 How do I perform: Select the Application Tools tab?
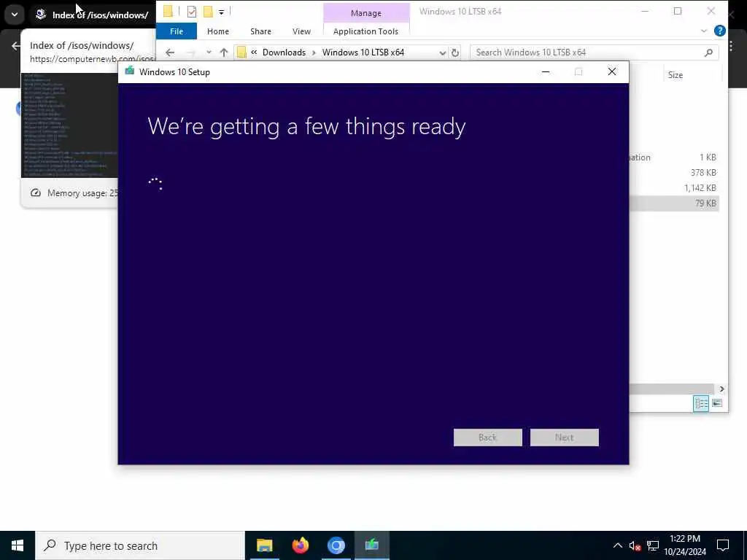pyautogui.click(x=366, y=31)
